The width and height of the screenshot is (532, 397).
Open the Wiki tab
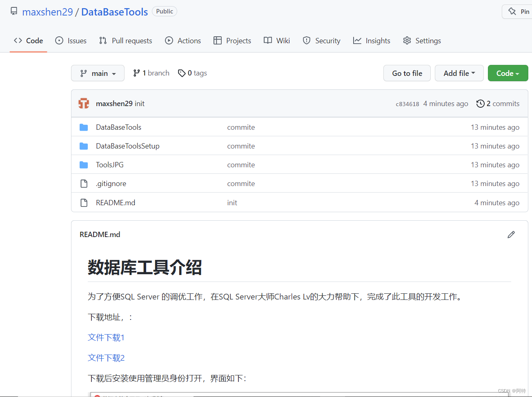(277, 40)
